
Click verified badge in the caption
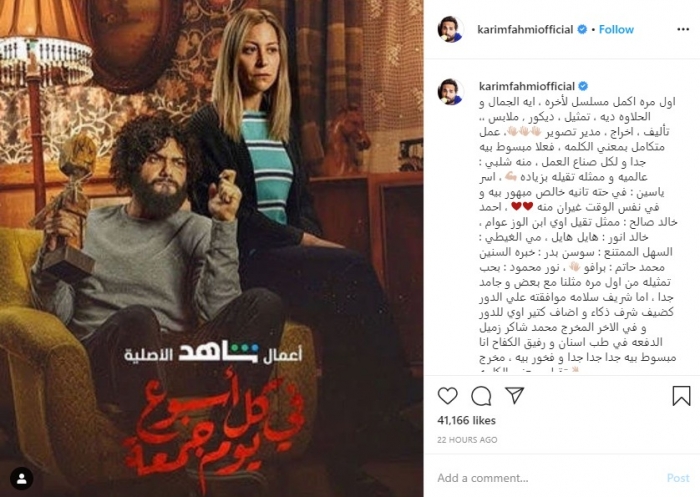(x=583, y=86)
